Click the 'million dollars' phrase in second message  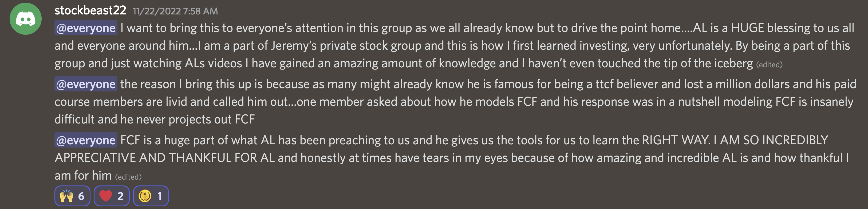click(x=752, y=84)
